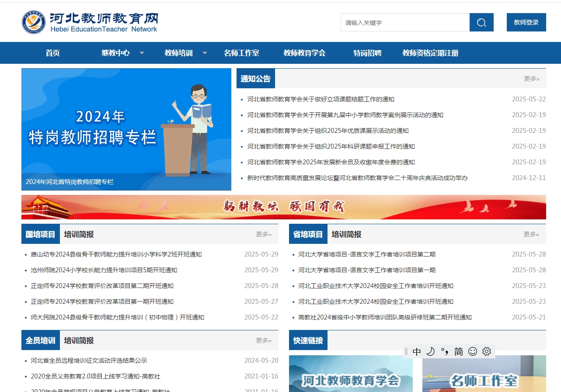Switch IME to English using the 中 icon
Viewport: 561px width, 392px height.
[x=417, y=351]
